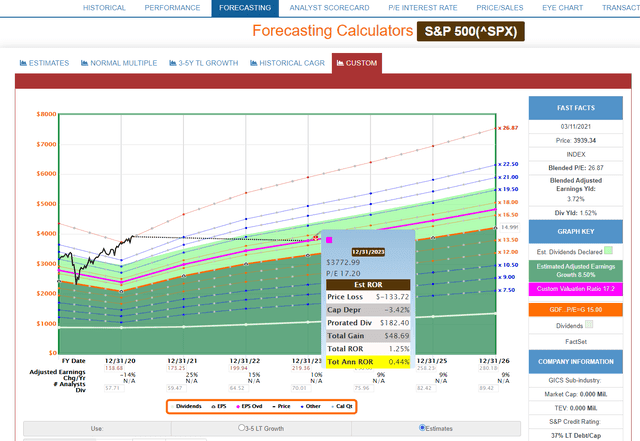Open the PRICE/SALES tab
Viewport: 640px width, 441px height.
[500, 8]
